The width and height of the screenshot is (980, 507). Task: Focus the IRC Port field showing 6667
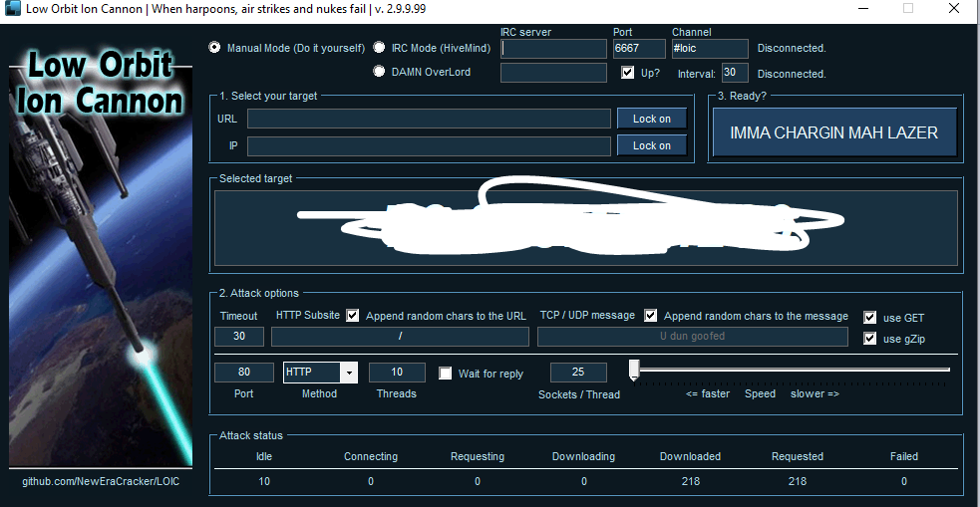tap(639, 49)
